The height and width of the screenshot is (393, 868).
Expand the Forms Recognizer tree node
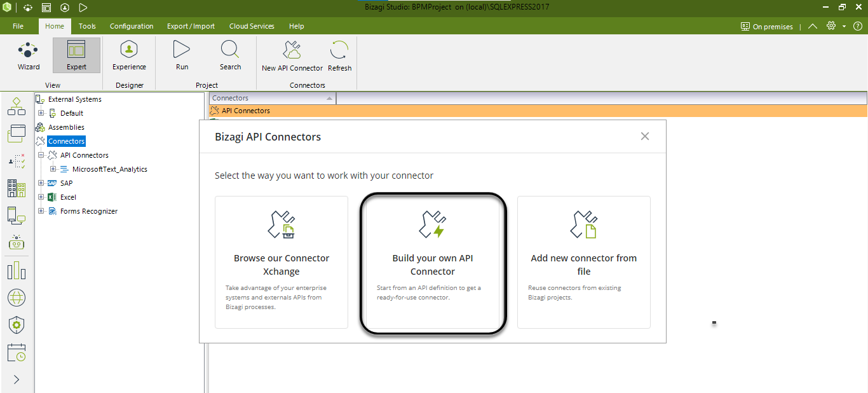(41, 211)
